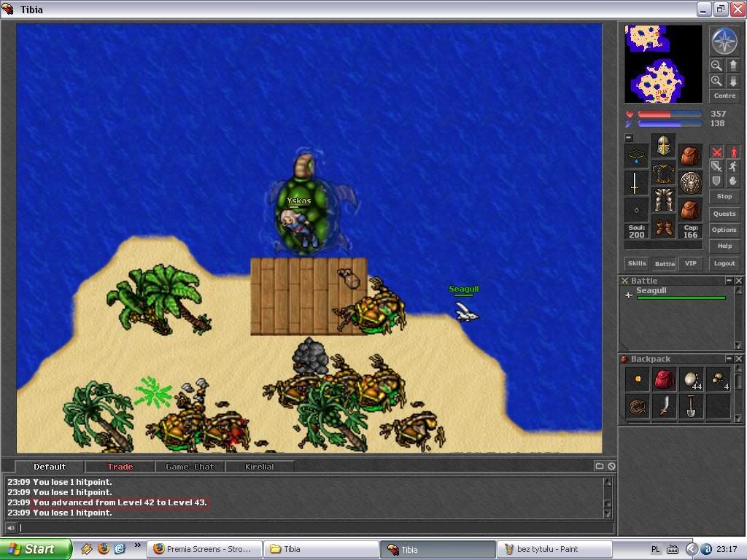Click the Logout button
Image resolution: width=747 pixels, height=560 pixels.
tap(724, 263)
